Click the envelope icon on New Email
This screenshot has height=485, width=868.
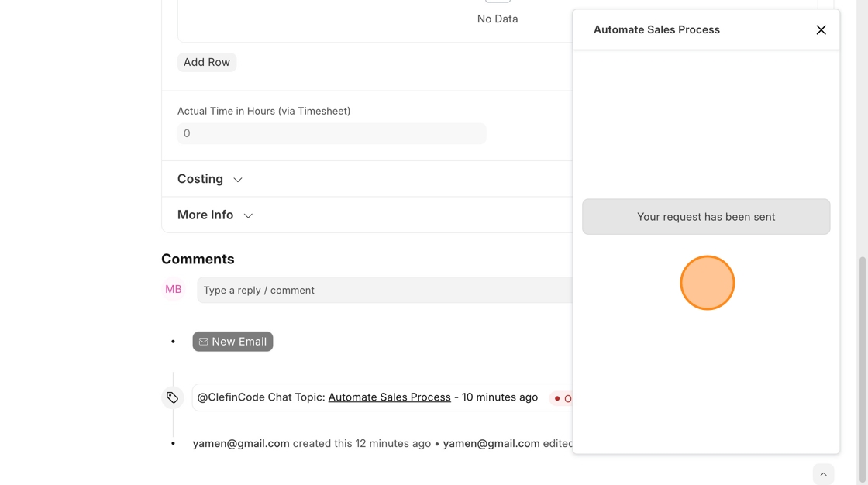(x=203, y=342)
